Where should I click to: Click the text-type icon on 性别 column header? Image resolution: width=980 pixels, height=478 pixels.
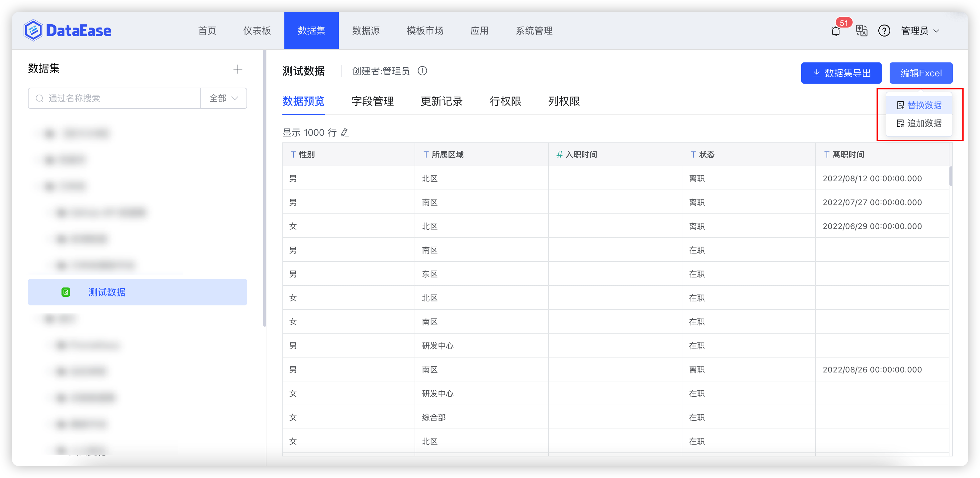tap(293, 154)
